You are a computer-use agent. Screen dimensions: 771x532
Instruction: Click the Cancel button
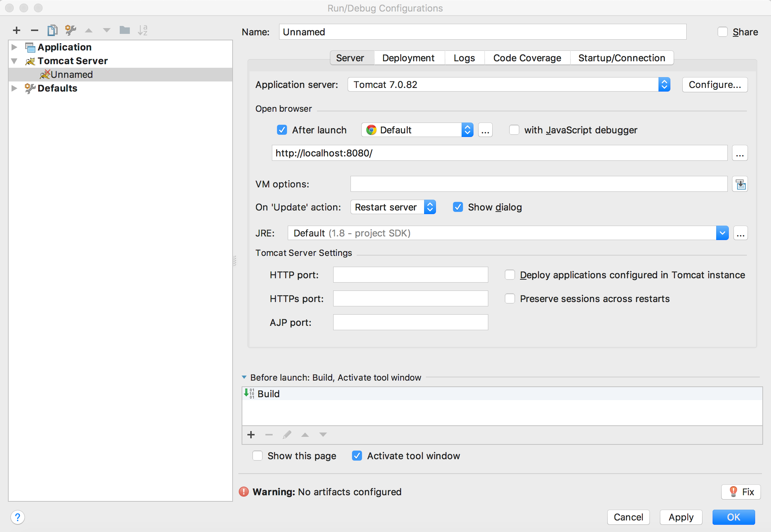click(628, 517)
